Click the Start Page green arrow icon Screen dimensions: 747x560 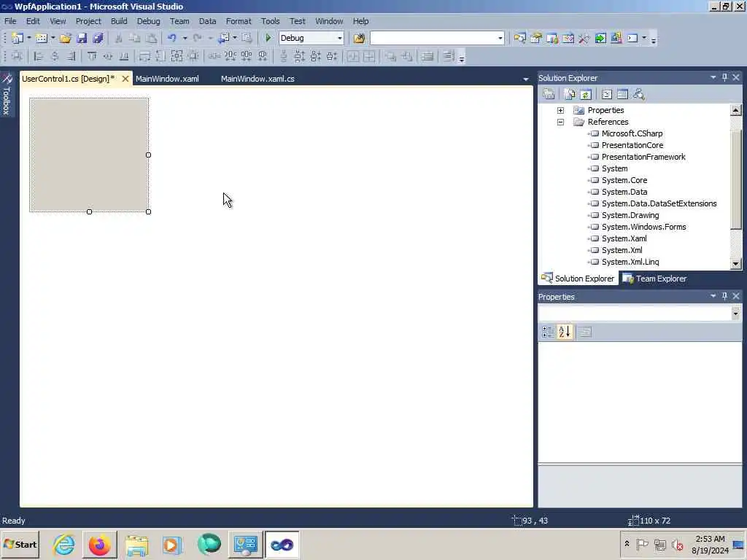click(x=600, y=38)
